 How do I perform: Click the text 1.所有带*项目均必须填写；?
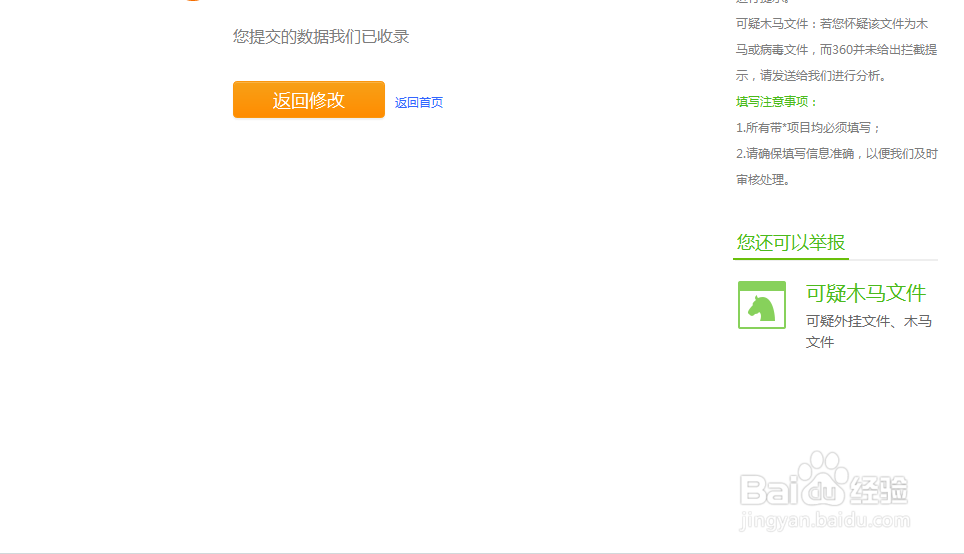click(809, 128)
